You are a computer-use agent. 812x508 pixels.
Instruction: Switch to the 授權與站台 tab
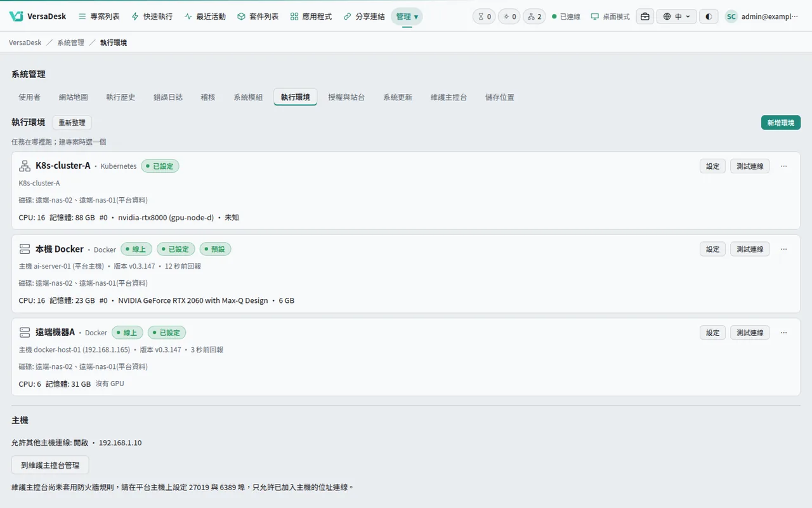346,97
